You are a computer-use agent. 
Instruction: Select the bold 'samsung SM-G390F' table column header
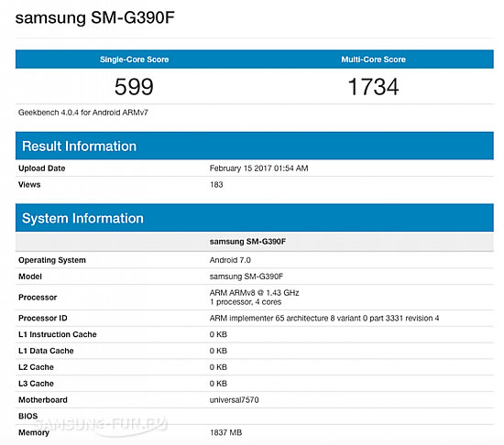coord(247,242)
